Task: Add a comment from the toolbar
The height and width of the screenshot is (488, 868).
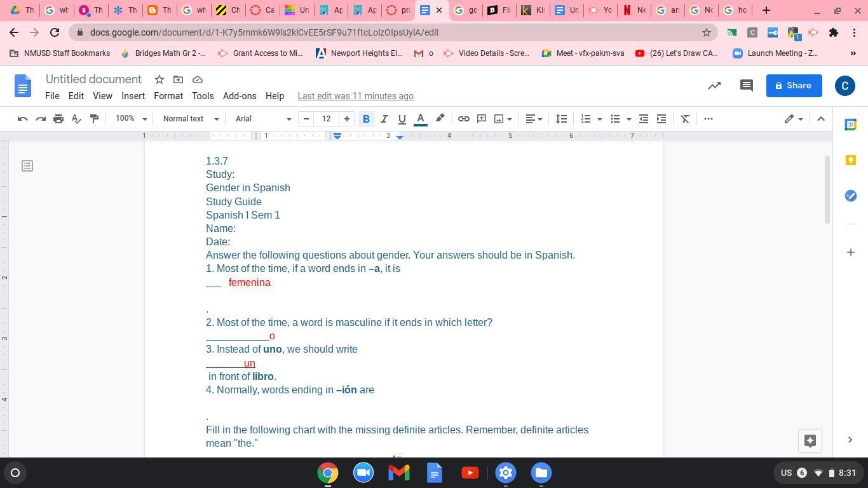Action: [x=482, y=119]
